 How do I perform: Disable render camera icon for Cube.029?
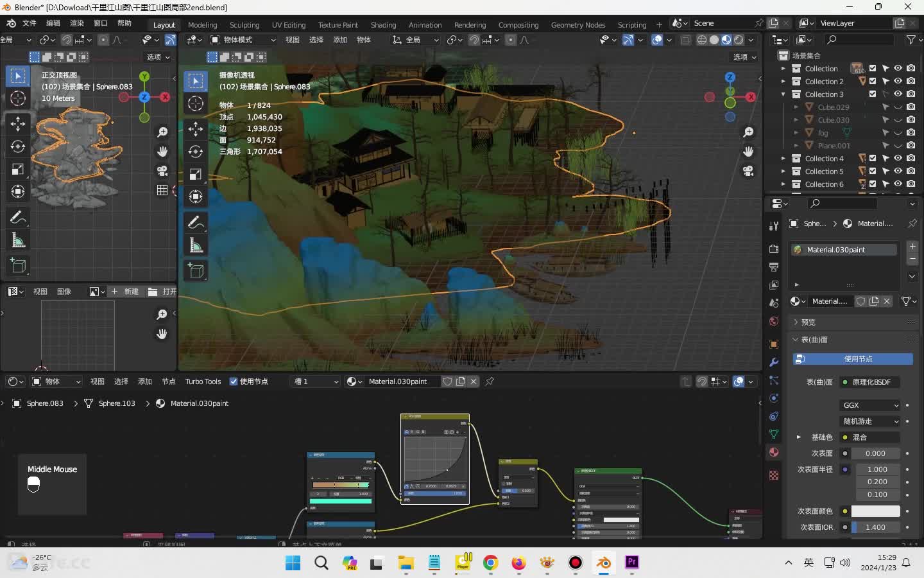pyautogui.click(x=911, y=107)
